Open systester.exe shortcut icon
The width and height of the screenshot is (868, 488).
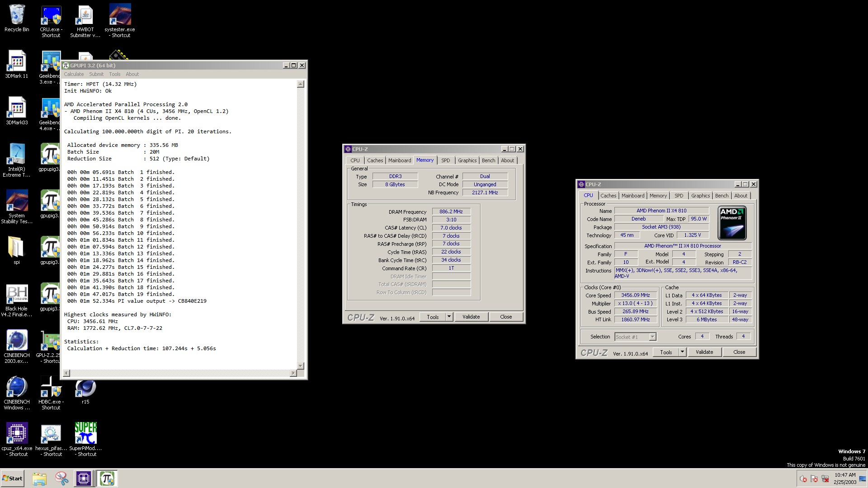(x=120, y=21)
